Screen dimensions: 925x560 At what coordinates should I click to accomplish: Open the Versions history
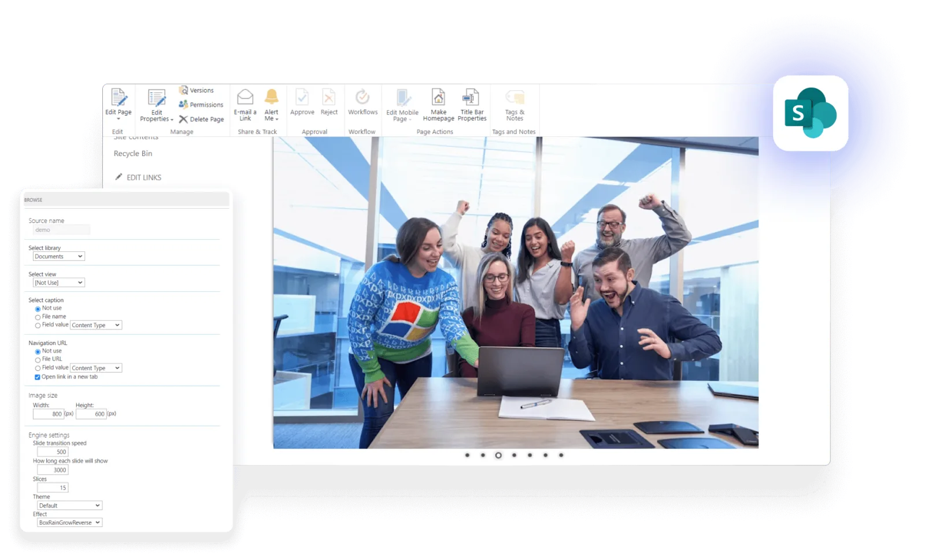click(196, 90)
